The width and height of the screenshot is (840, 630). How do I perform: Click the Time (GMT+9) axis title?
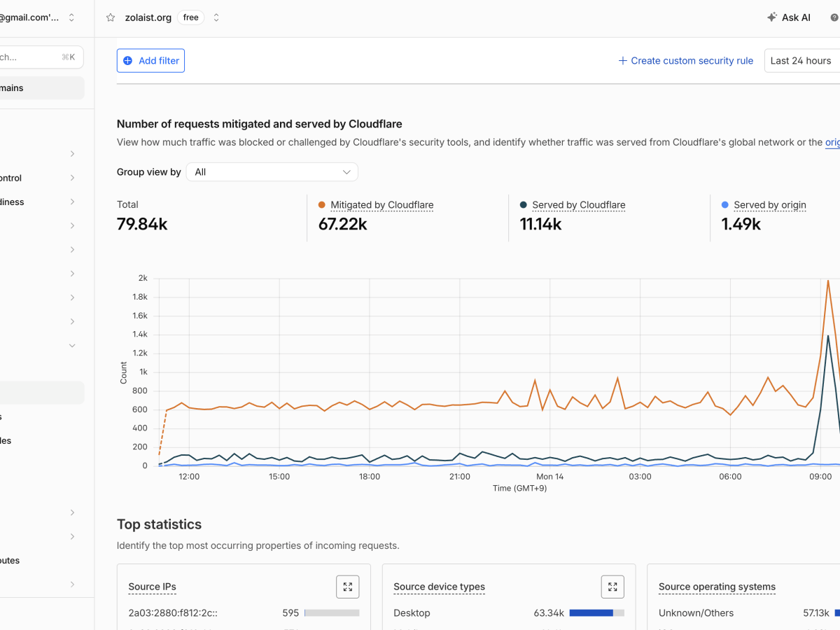click(x=519, y=488)
